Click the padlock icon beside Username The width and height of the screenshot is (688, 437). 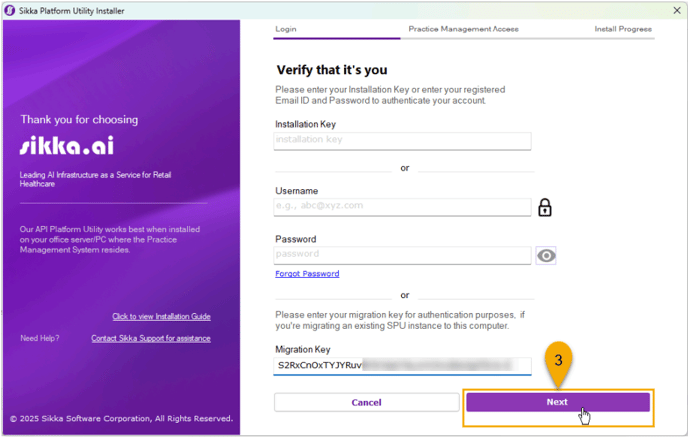(545, 208)
